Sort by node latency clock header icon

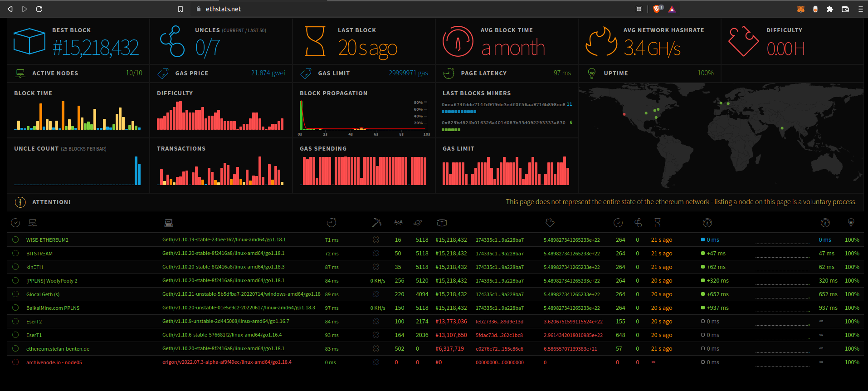click(332, 223)
